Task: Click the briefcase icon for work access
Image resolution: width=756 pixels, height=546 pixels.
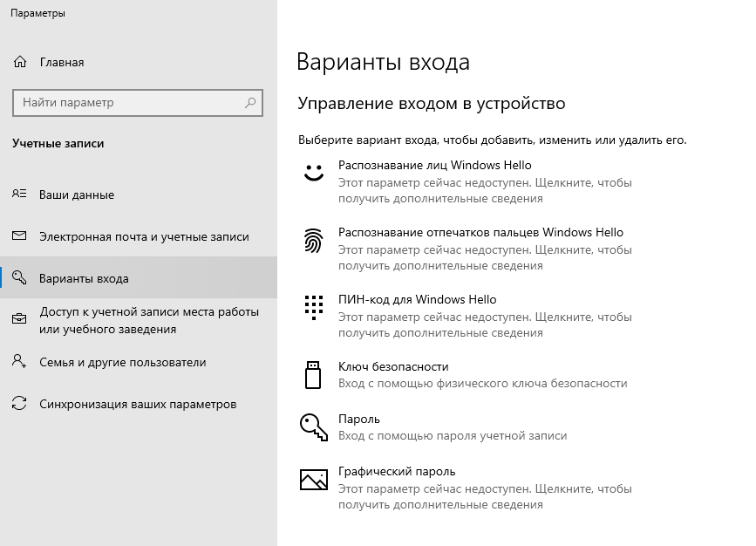Action: tap(19, 319)
